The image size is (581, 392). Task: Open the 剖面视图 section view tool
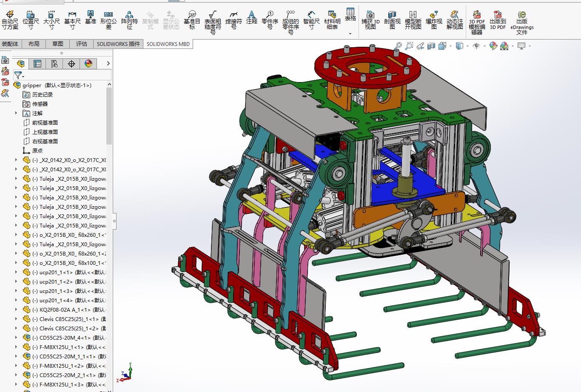coord(392,20)
